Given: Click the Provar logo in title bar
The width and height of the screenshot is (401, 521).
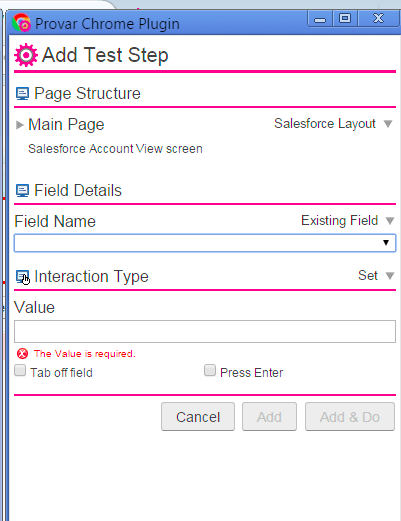Looking at the screenshot, I should tap(21, 23).
